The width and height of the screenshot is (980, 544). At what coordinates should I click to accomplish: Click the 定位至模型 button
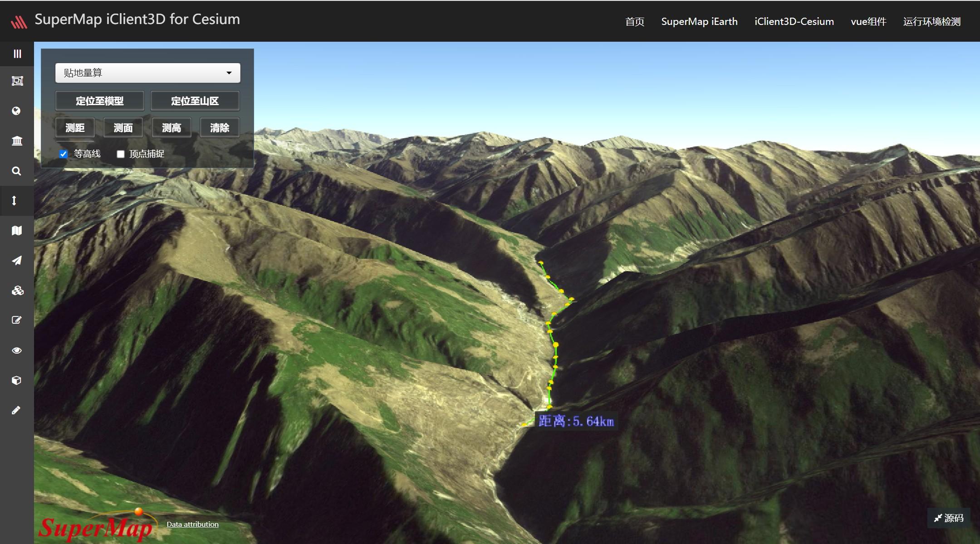[x=100, y=101]
